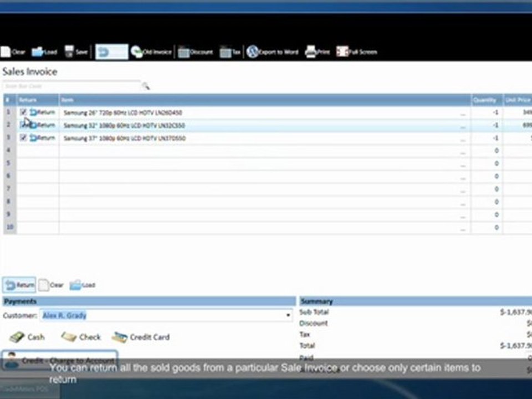Export the invoice with Export to Word
532x399 pixels.
(x=273, y=52)
